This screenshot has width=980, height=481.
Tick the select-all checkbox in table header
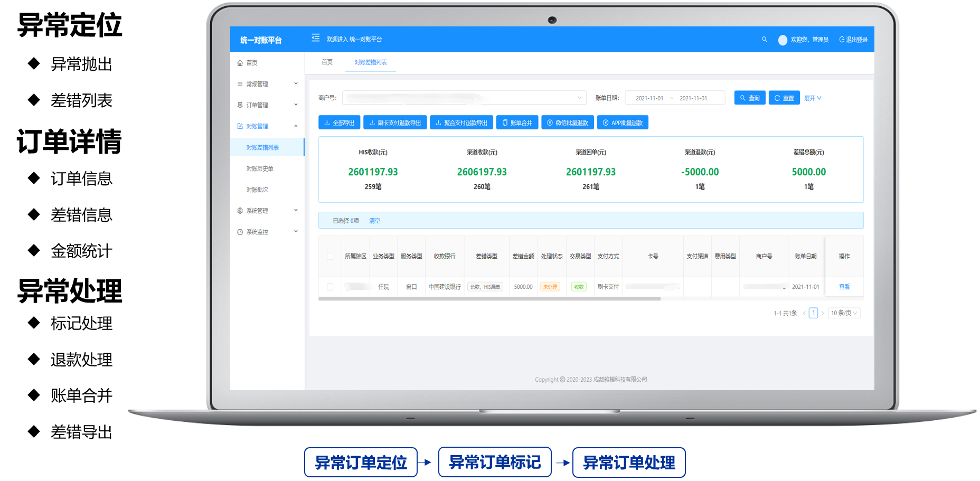tap(330, 257)
